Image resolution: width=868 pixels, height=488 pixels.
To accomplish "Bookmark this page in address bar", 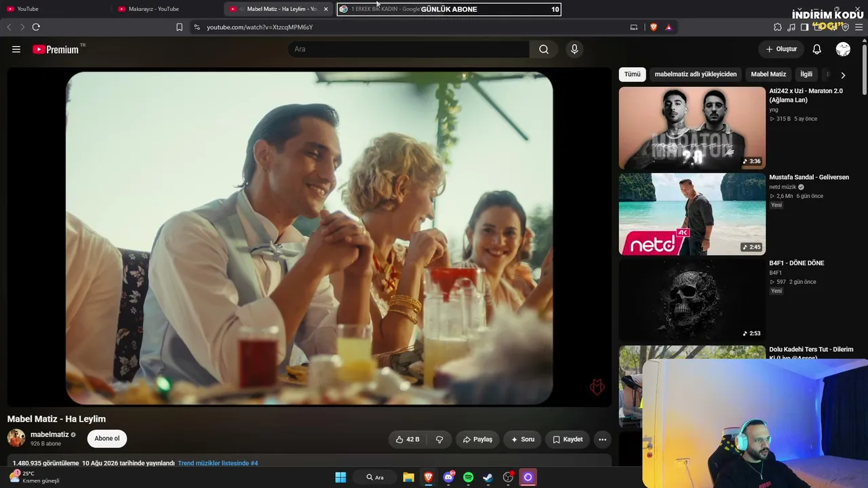I will click(x=179, y=27).
